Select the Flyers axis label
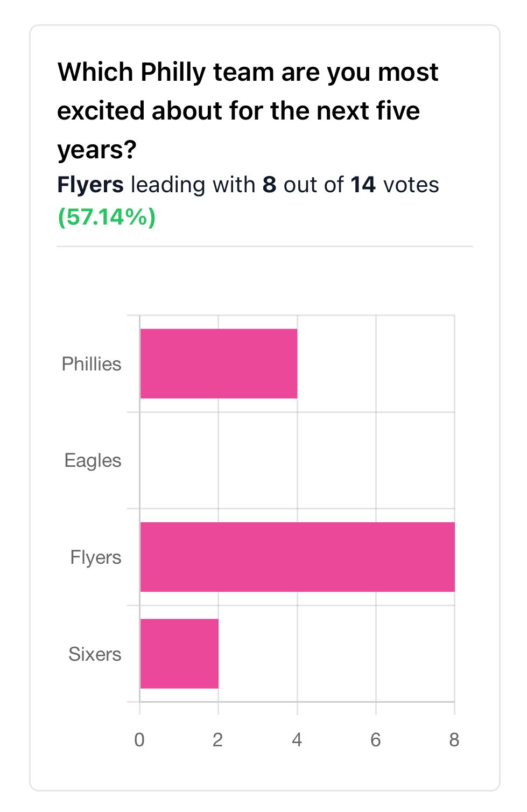This screenshot has width=527, height=812. pyautogui.click(x=96, y=557)
